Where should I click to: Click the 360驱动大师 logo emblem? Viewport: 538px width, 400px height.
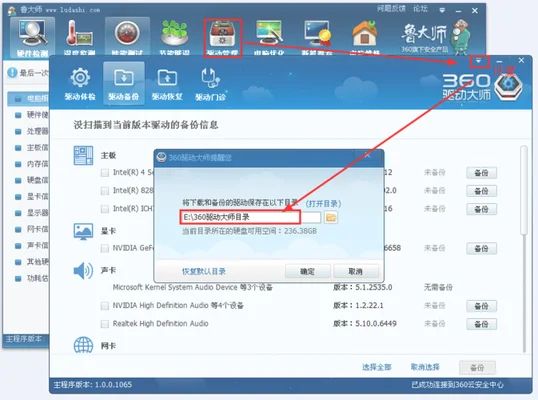pos(508,86)
